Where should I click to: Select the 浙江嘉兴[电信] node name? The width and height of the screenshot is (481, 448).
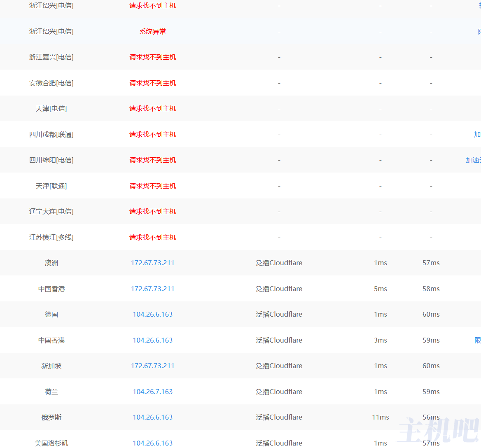51,57
